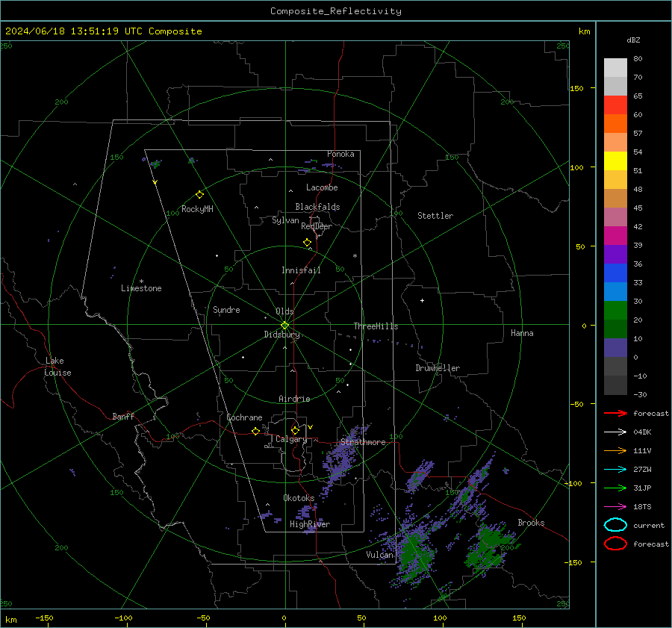The width and height of the screenshot is (672, 628).
Task: Click the yellow diamond marker near Cochrane
Action: click(255, 431)
